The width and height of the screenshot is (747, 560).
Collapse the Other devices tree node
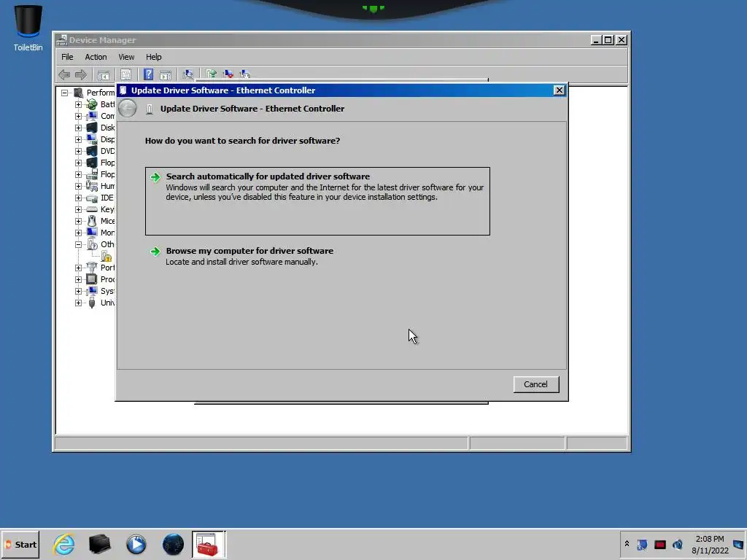78,244
